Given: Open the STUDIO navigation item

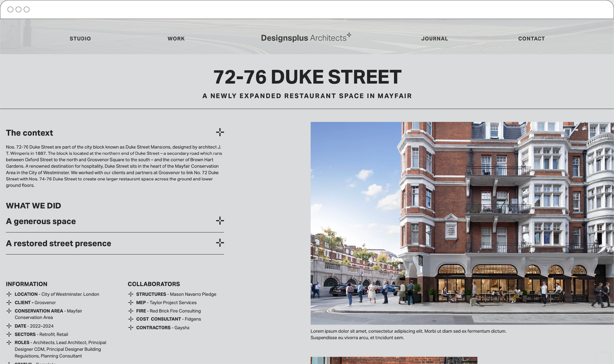Looking at the screenshot, I should [x=80, y=39].
